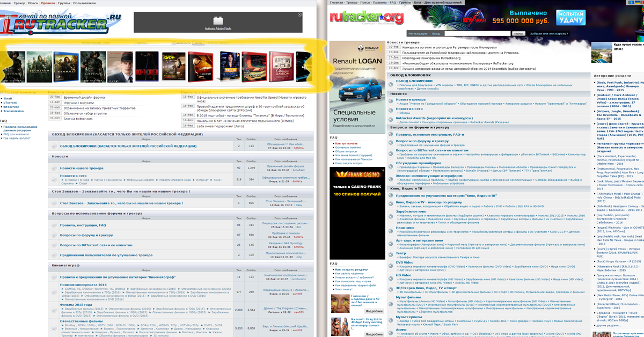This screenshot has height=337, width=644.
Task: Click the Kazakhstan flag icon on right page
Action: pos(630,3)
